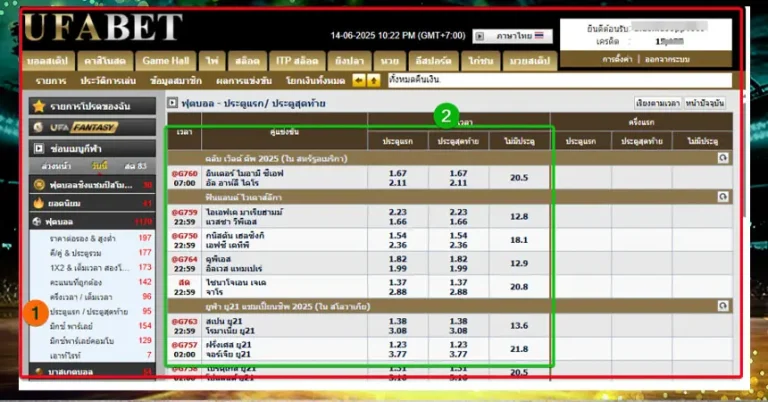Open the มวยสเต็ป tab

tap(530, 61)
